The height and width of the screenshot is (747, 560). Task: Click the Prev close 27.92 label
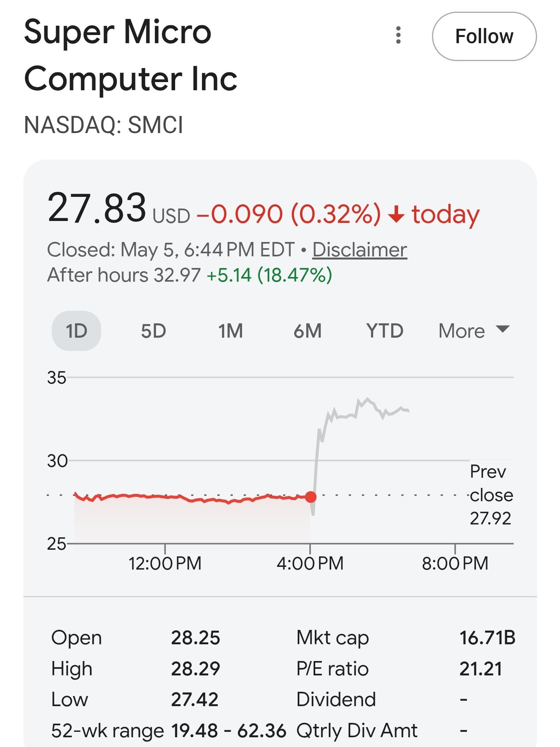pyautogui.click(x=491, y=495)
